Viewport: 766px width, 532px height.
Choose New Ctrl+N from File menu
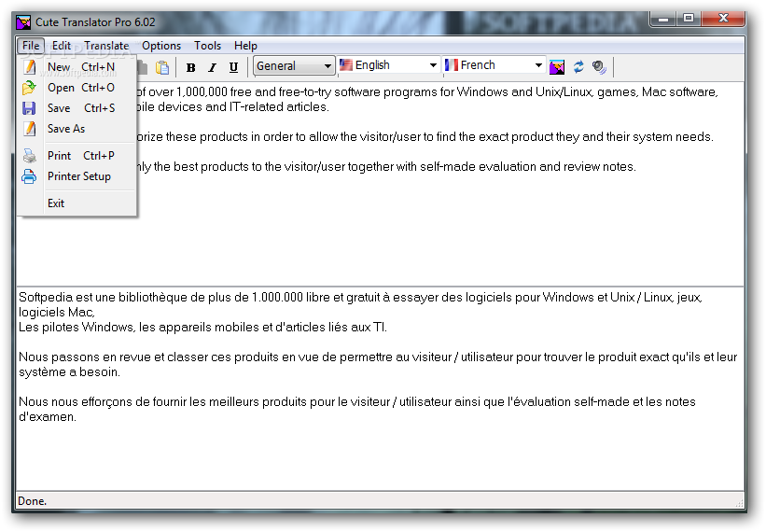coord(77,67)
